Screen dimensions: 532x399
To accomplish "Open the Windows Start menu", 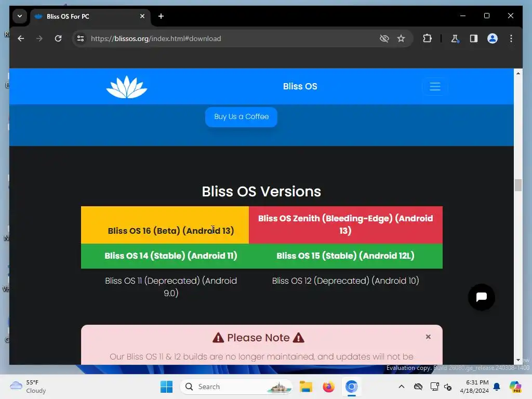I will click(x=166, y=387).
